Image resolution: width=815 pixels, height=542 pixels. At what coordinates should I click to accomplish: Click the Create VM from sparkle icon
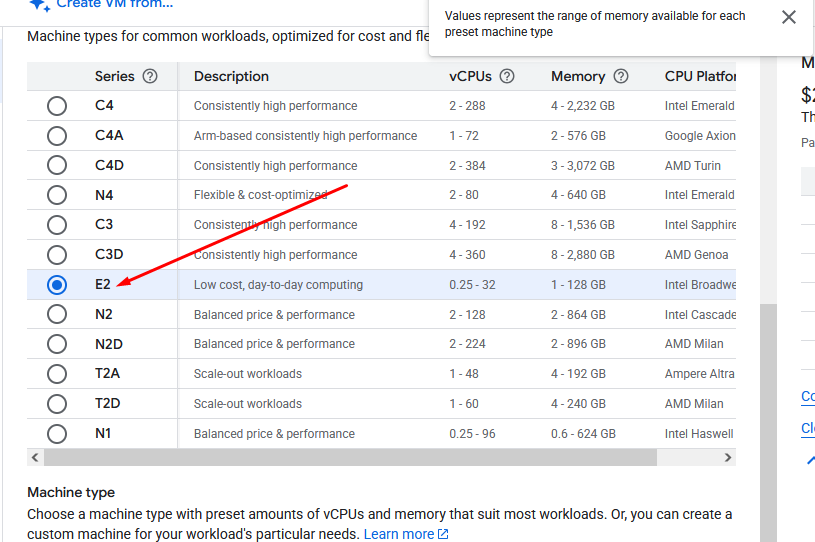tap(40, 5)
